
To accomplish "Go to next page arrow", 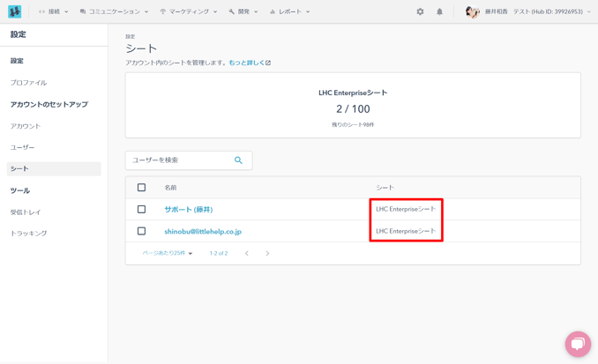I will coord(267,254).
